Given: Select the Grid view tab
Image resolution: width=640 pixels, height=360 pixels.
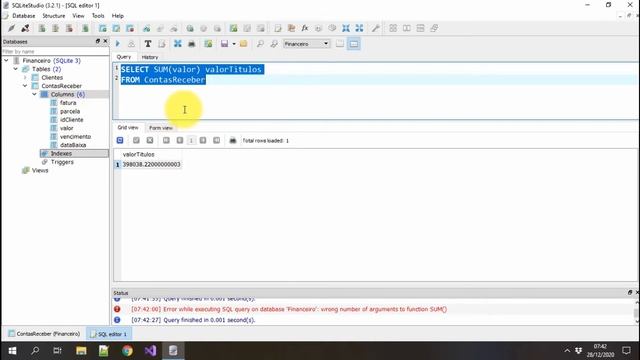Looking at the screenshot, I should (x=128, y=128).
